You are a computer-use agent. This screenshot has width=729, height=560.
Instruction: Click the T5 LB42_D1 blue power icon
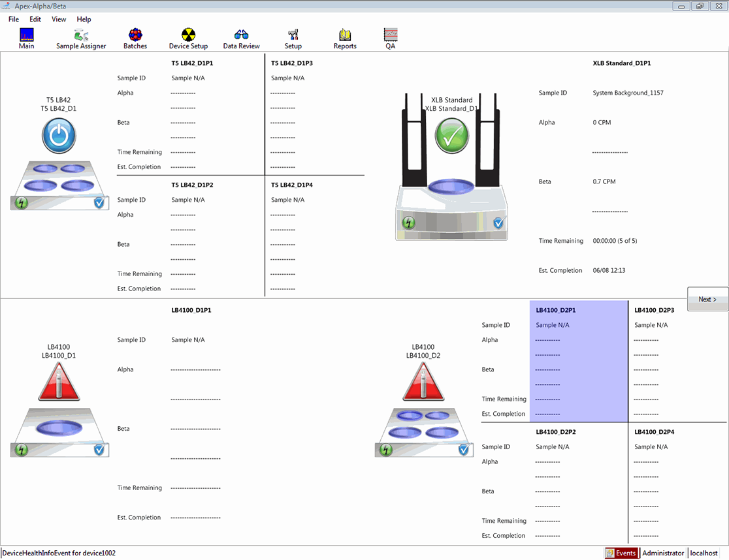pyautogui.click(x=59, y=136)
